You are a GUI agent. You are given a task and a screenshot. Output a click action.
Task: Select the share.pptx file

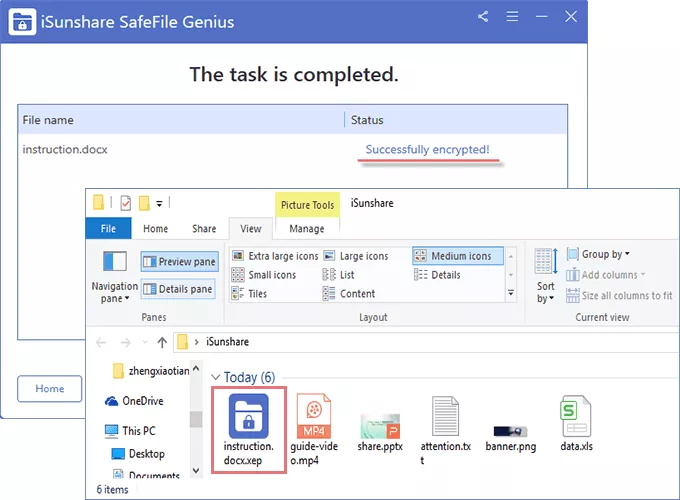(x=380, y=433)
